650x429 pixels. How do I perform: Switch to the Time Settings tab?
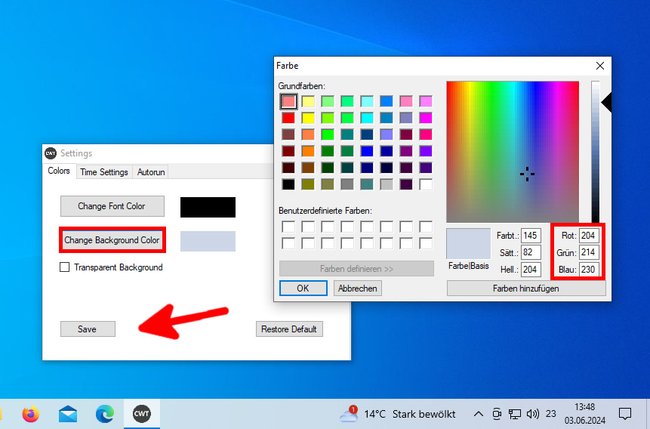coord(104,172)
